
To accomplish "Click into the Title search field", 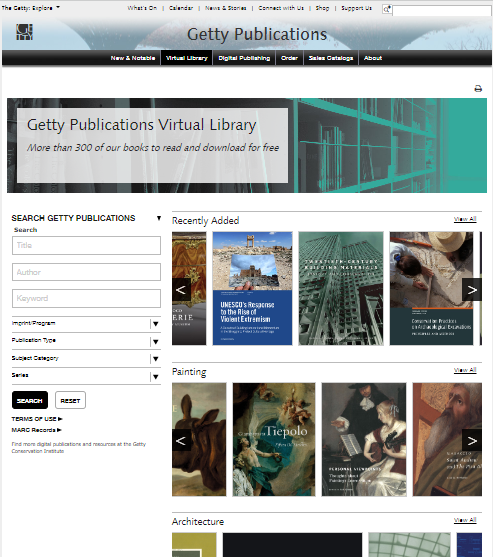I will click(x=86, y=245).
